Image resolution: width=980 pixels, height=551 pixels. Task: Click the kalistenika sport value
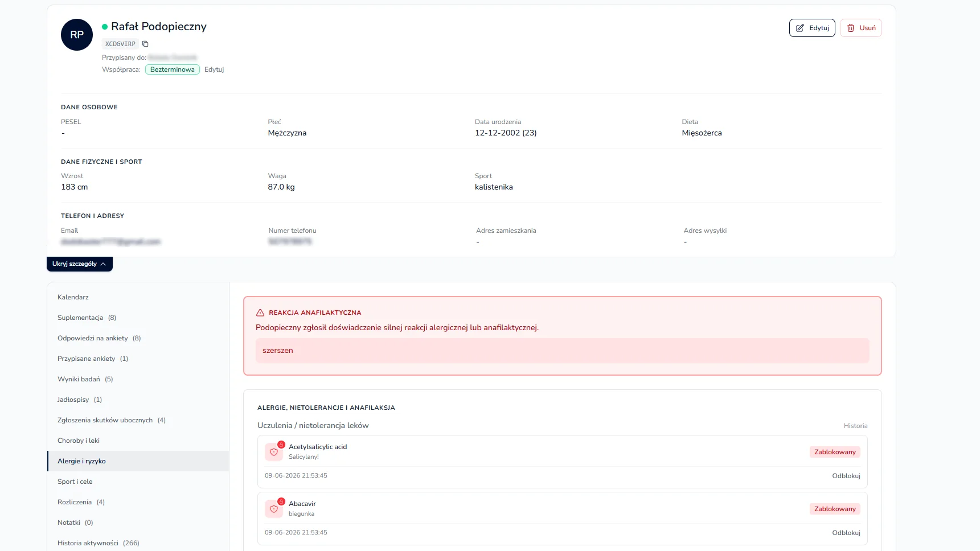494,187
